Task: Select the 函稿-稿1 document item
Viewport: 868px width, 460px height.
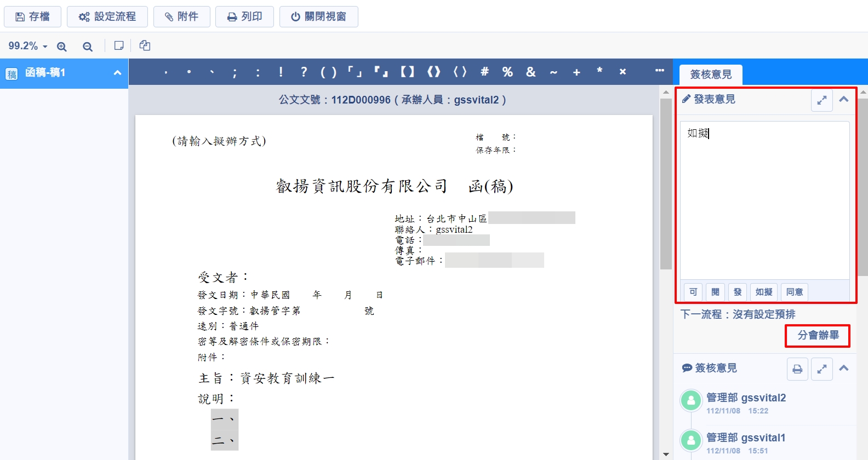Action: pyautogui.click(x=45, y=73)
